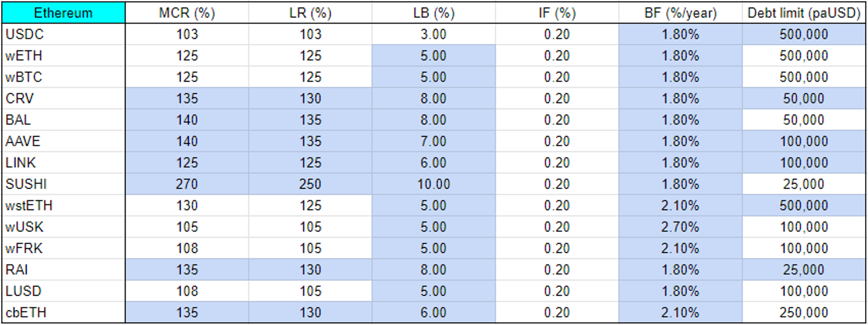Select the cbETH debt limit 250,000
The height and width of the screenshot is (325, 868).
click(x=804, y=313)
